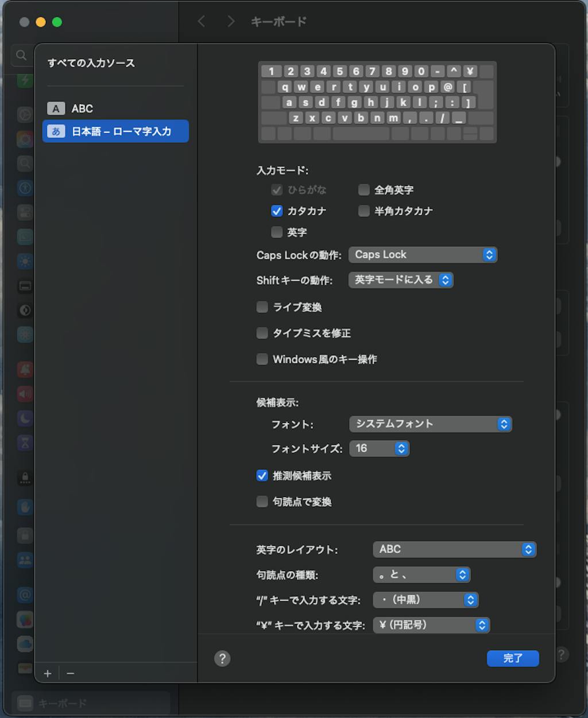This screenshot has height=718, width=588.
Task: Click the minus icon to remove input source
Action: (71, 673)
